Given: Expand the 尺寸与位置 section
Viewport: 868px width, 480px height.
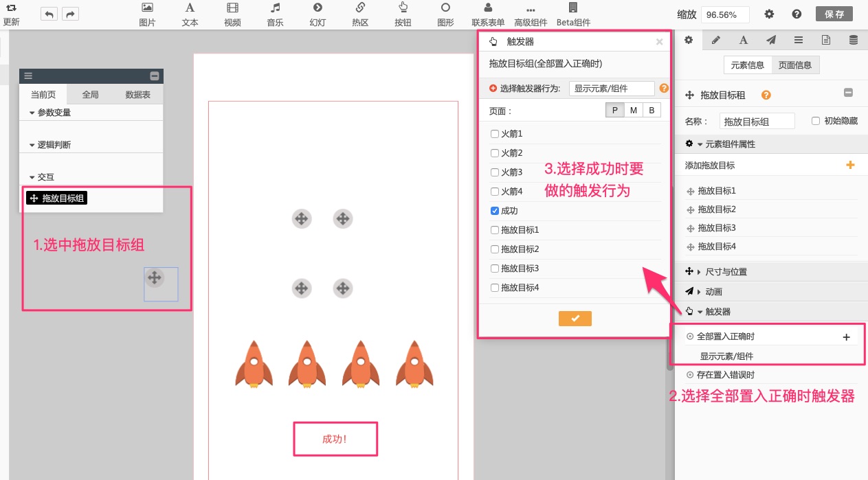Looking at the screenshot, I should pos(726,272).
